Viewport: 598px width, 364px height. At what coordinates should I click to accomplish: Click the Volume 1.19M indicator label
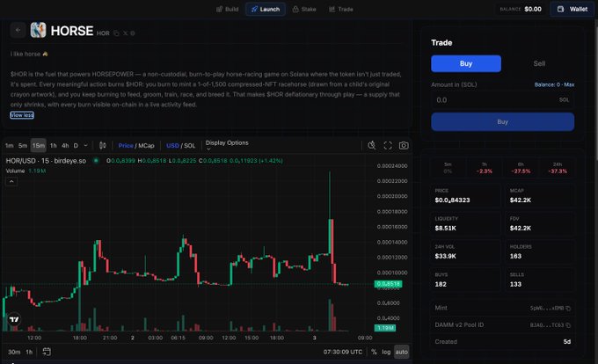tap(26, 171)
